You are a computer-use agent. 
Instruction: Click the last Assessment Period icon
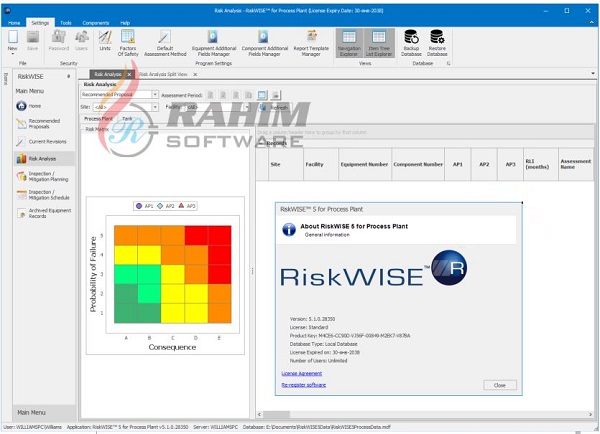point(275,95)
